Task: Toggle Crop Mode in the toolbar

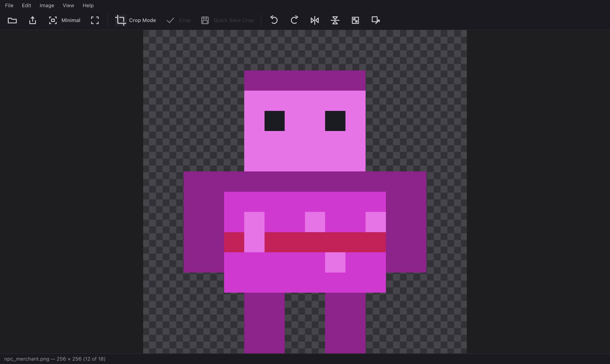Action: (x=136, y=20)
